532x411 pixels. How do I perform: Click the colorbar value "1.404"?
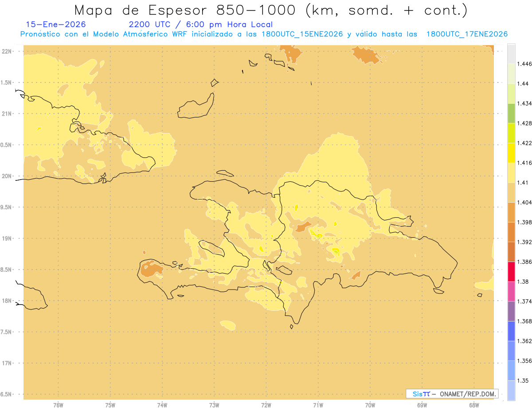tap(525, 202)
